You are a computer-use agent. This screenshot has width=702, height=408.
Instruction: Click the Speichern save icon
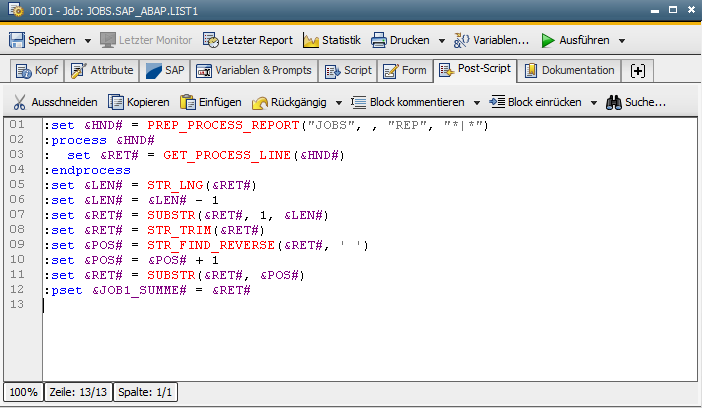[17, 40]
